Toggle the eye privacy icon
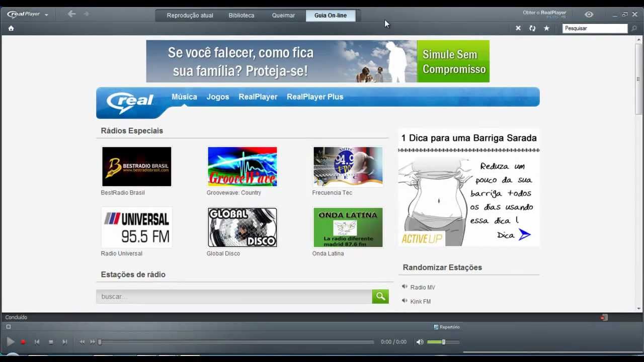This screenshot has width=644, height=362. point(589,15)
